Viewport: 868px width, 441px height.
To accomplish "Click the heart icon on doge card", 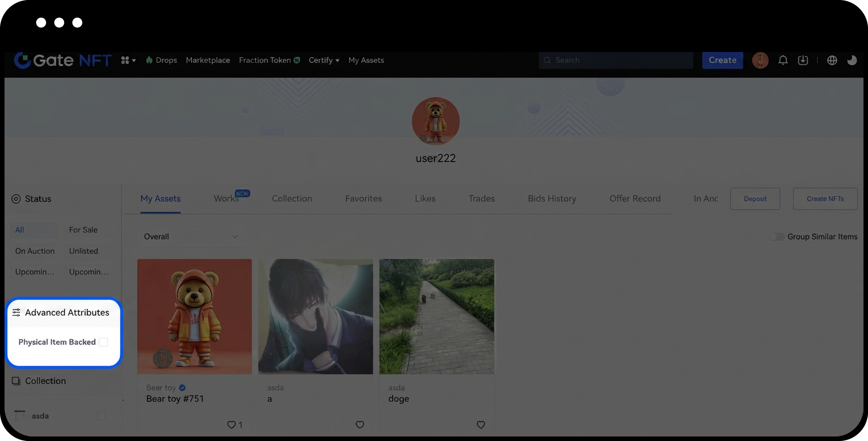I will pos(481,425).
